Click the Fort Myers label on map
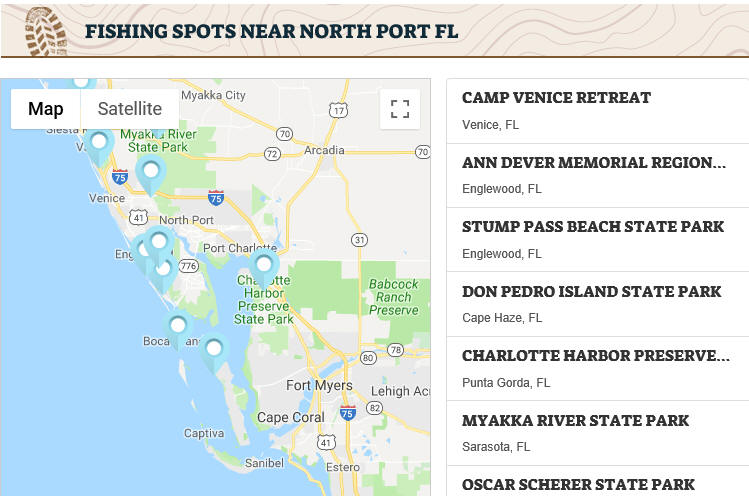Screen dimensions: 749x496 click(319, 385)
